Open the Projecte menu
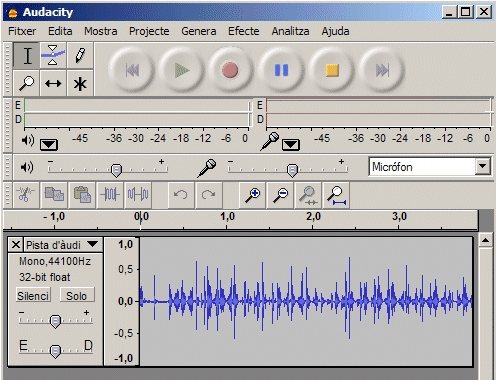Image resolution: width=496 pixels, height=380 pixels. (149, 31)
